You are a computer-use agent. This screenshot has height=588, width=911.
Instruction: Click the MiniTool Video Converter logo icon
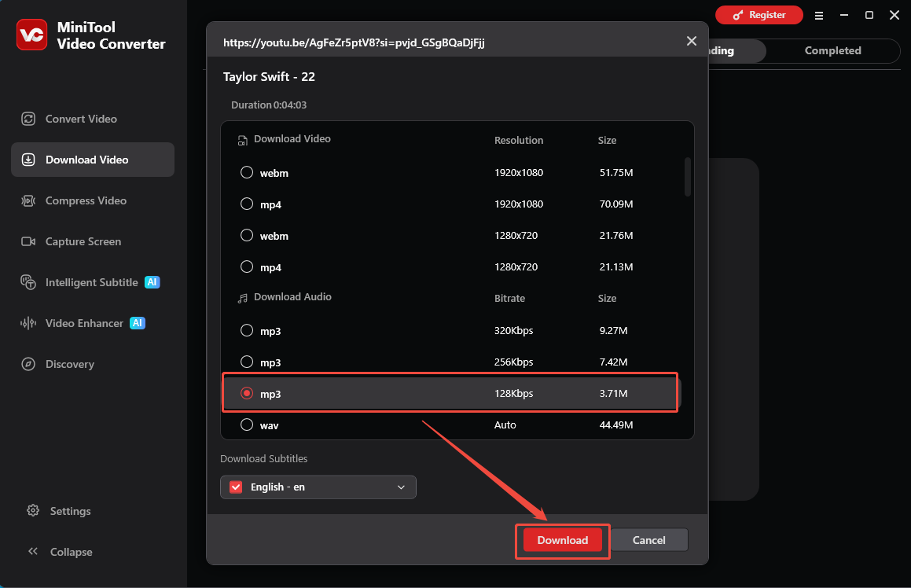(x=32, y=35)
